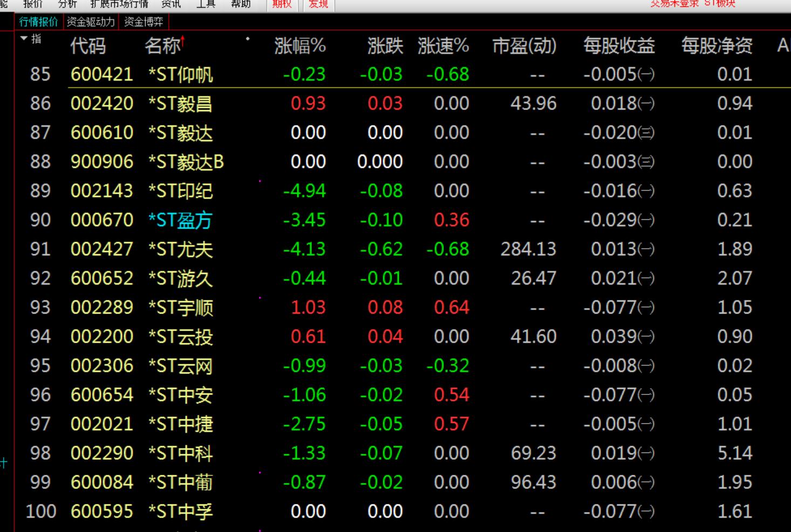
Task: Click the 1.03 change percent for *ST宇顺
Action: 308,307
